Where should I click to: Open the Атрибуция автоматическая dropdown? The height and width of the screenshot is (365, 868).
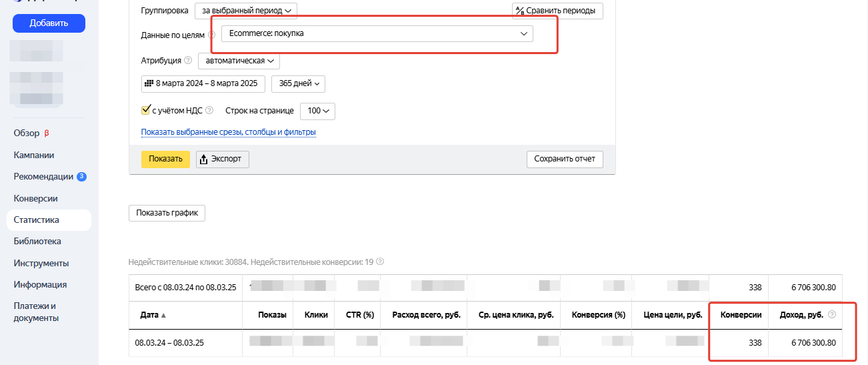239,61
